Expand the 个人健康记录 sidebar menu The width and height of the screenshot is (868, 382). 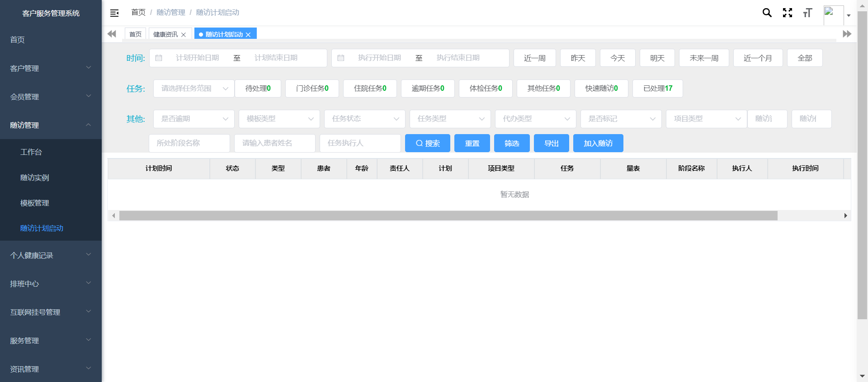[51, 255]
